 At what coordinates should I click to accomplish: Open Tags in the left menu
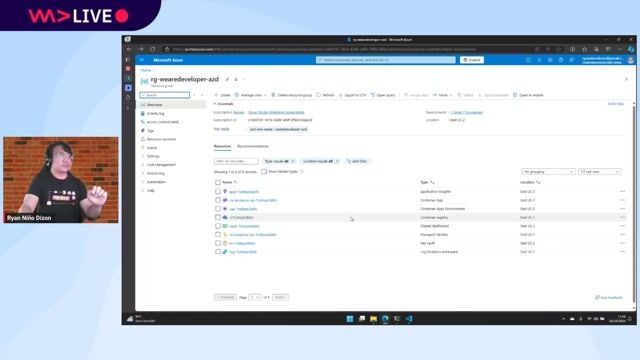pyautogui.click(x=151, y=131)
